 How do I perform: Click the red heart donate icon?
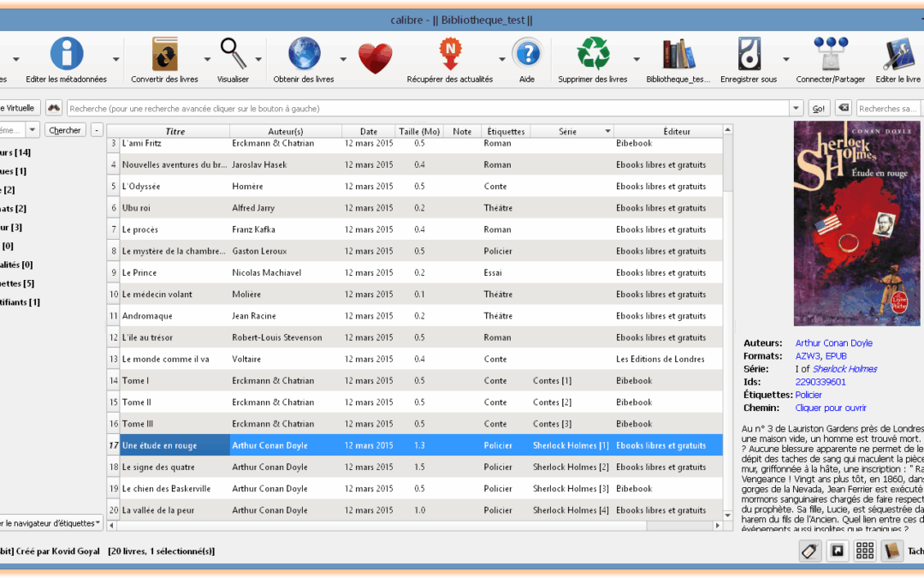[x=376, y=58]
